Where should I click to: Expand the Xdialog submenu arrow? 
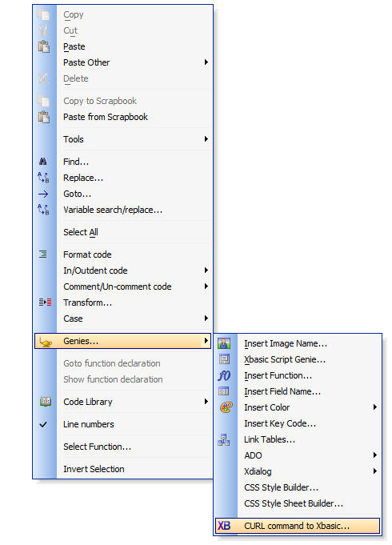pos(375,471)
